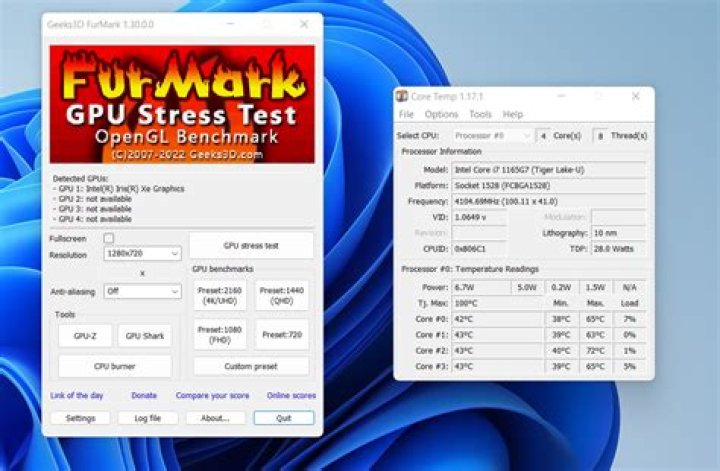The height and width of the screenshot is (471, 720).
Task: Click the cores count field showing 4
Action: [543, 136]
